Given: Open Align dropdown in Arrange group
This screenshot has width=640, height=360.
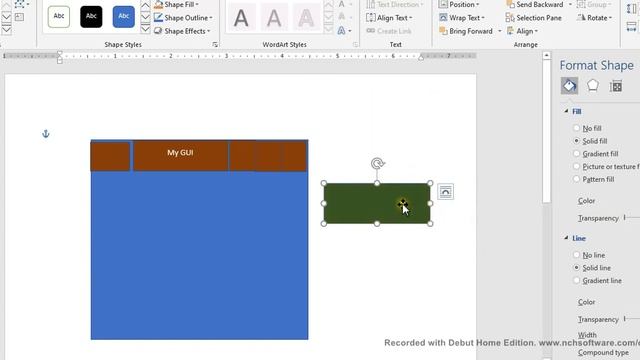Looking at the screenshot, I should coord(522,31).
